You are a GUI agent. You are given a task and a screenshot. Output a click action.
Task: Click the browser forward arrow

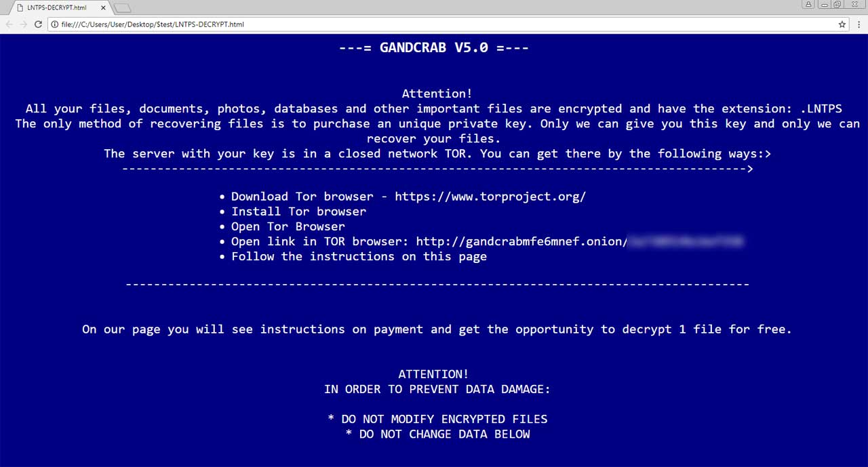tap(23, 24)
